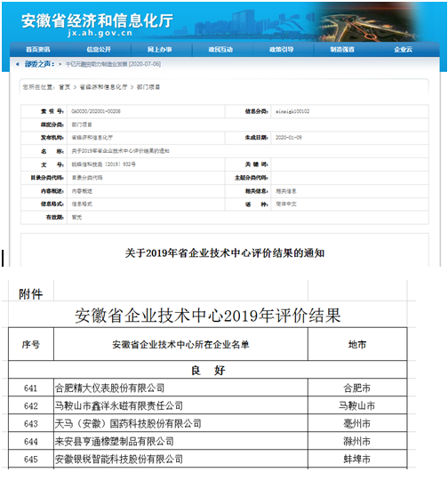Click the cell 合肥精大仪表股份有限公司
This screenshot has height=488, width=448.
[x=180, y=388]
